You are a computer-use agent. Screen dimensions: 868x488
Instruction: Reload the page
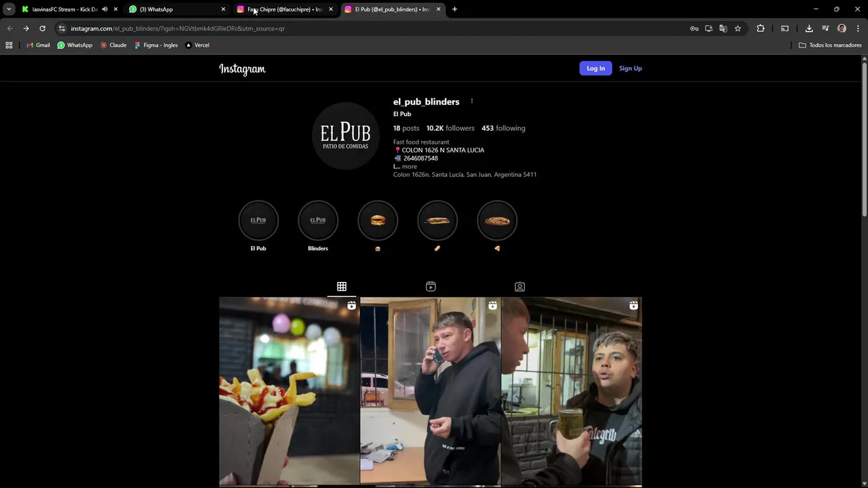click(42, 28)
